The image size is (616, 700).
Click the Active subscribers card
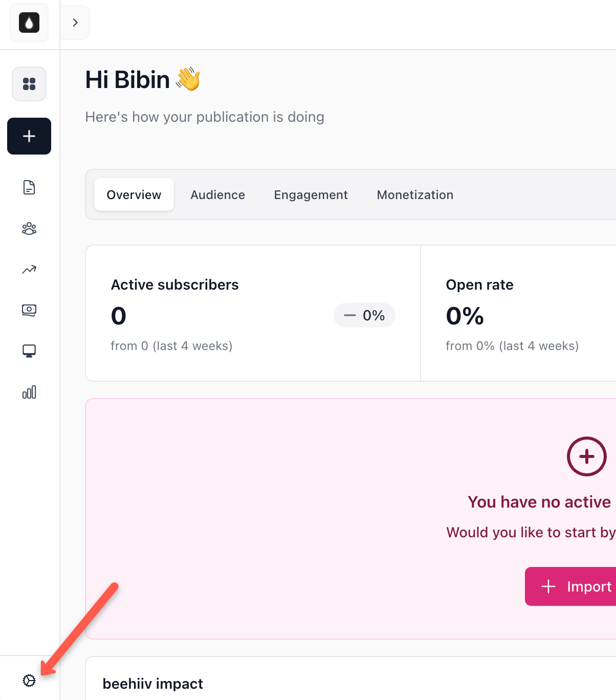point(253,313)
